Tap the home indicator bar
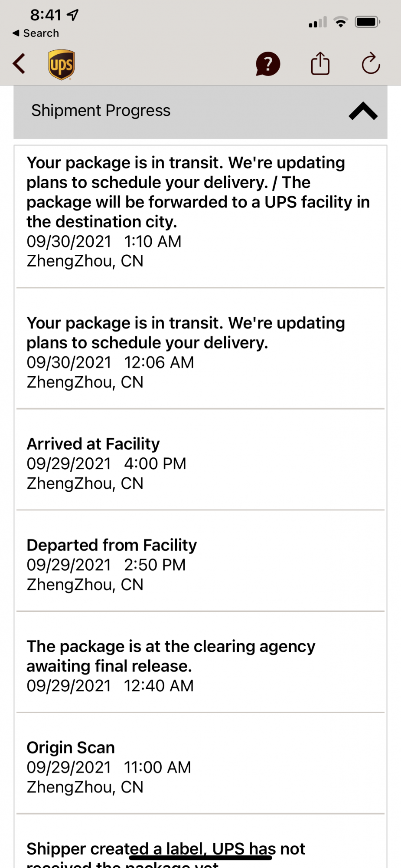The width and height of the screenshot is (401, 868). point(200,858)
